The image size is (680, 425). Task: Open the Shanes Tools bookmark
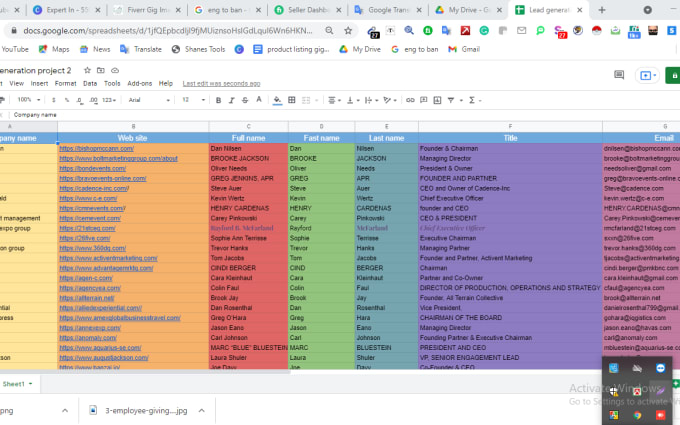198,49
